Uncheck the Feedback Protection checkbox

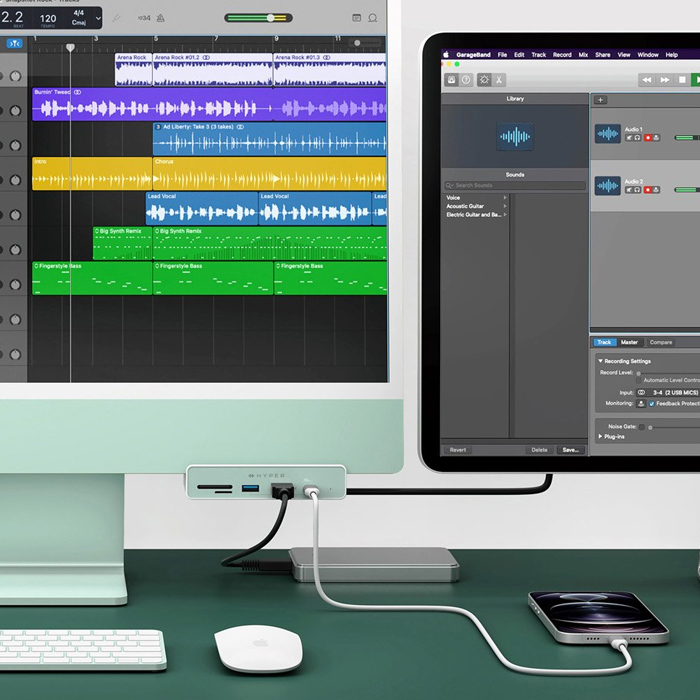click(x=651, y=404)
